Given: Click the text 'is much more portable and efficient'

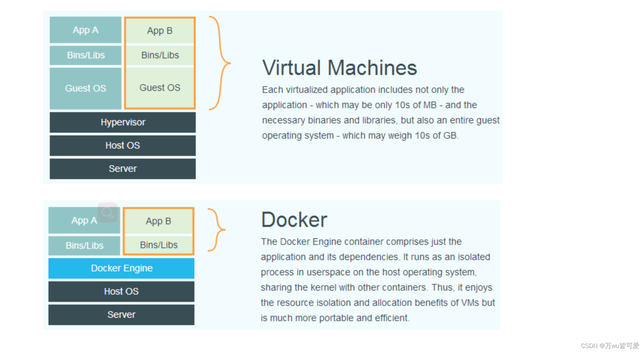Looking at the screenshot, I should click(334, 318).
